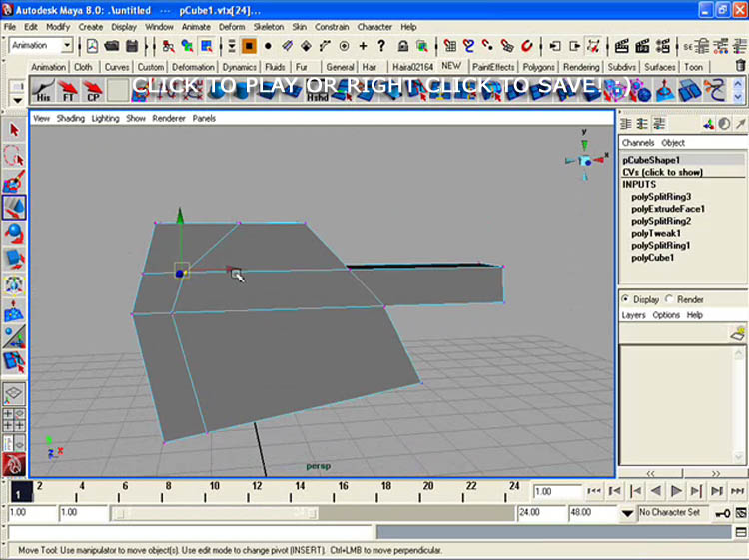Select the Render radio button
This screenshot has width=749, height=560.
click(671, 299)
